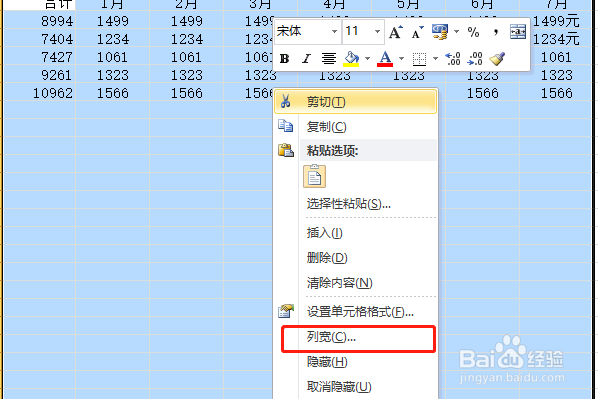Click the paste option clipboard icon
This screenshot has height=399, width=598.
(x=315, y=176)
